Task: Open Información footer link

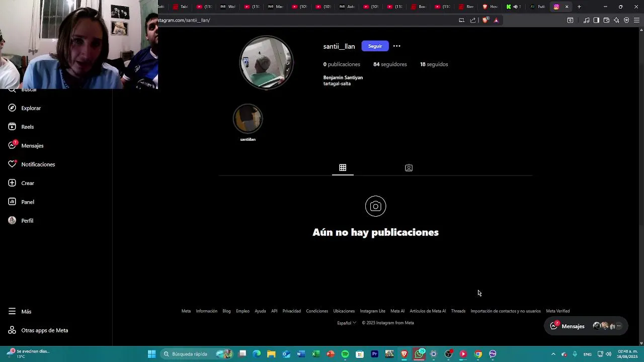Action: (207, 311)
